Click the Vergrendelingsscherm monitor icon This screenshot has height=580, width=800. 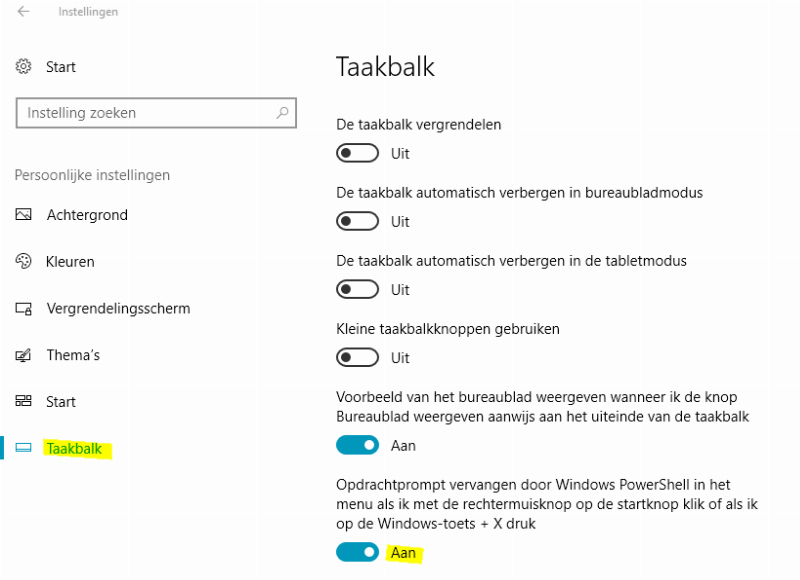pos(24,309)
